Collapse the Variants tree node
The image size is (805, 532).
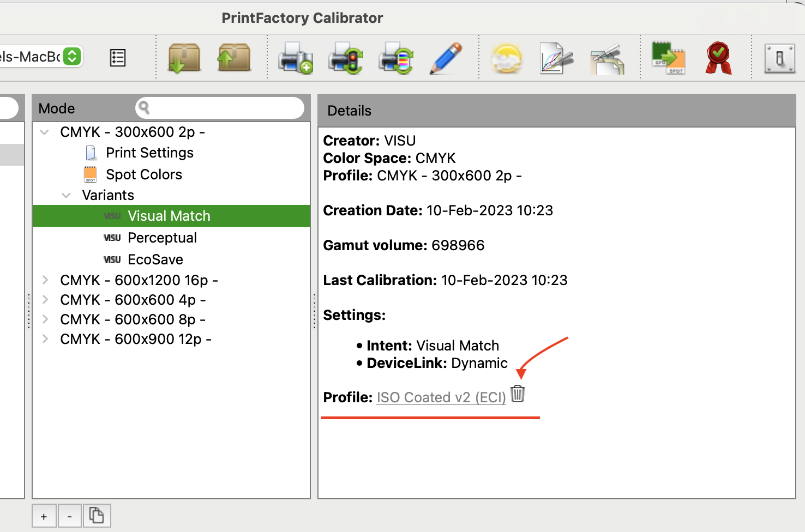[x=66, y=195]
